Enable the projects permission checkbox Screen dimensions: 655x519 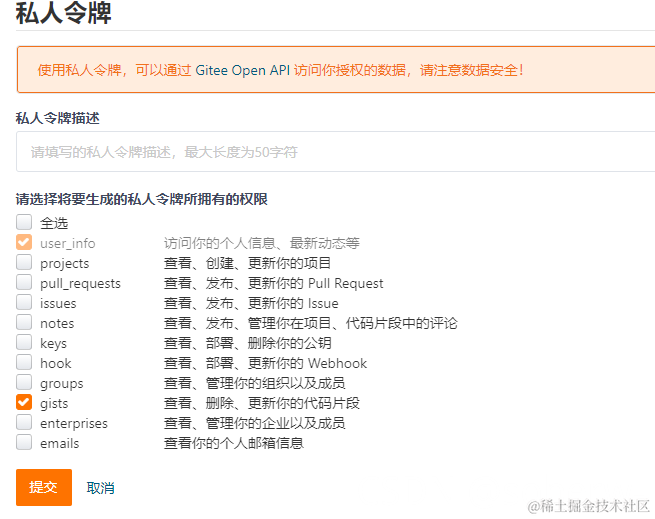[24, 262]
